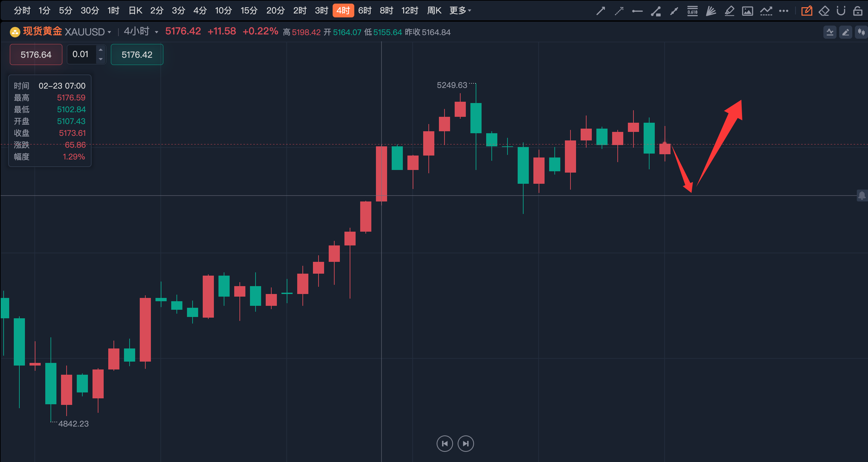Click the insert image tool icon
868x462 pixels.
coord(747,11)
